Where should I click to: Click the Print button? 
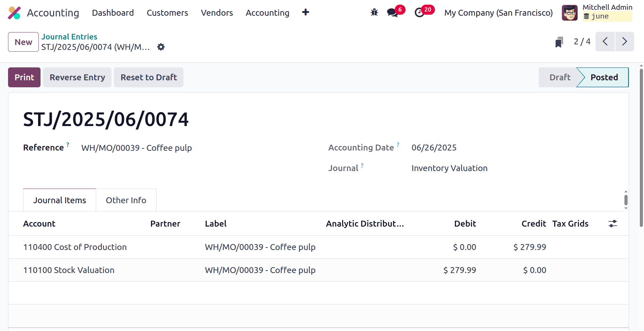(24, 77)
